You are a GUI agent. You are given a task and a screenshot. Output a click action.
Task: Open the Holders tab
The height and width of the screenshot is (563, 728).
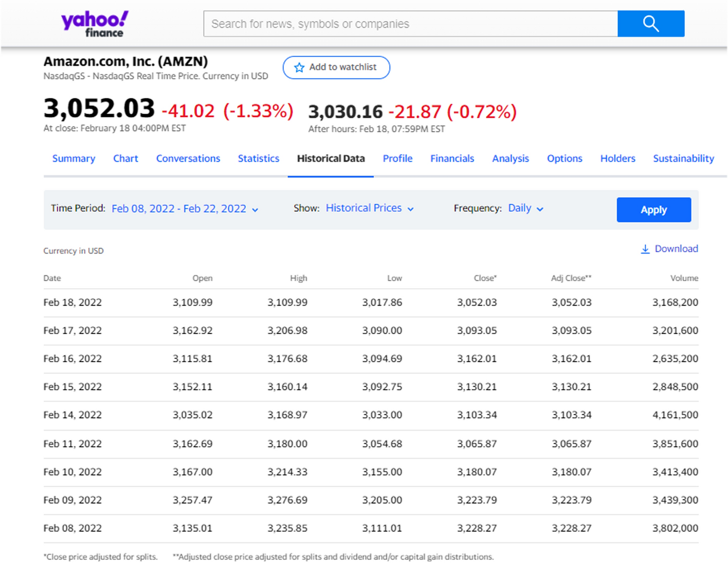[617, 158]
